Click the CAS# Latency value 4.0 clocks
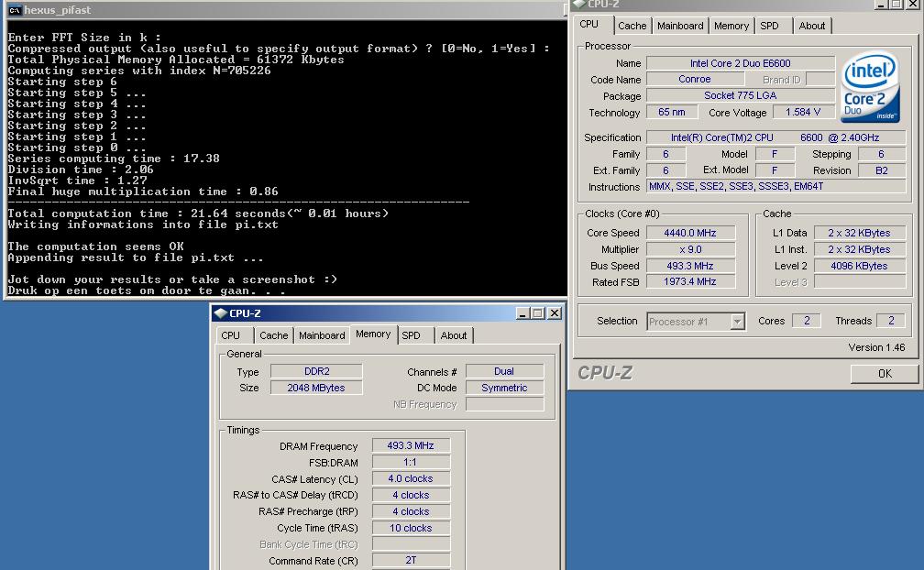Viewport: 924px width, 570px height. coord(411,478)
